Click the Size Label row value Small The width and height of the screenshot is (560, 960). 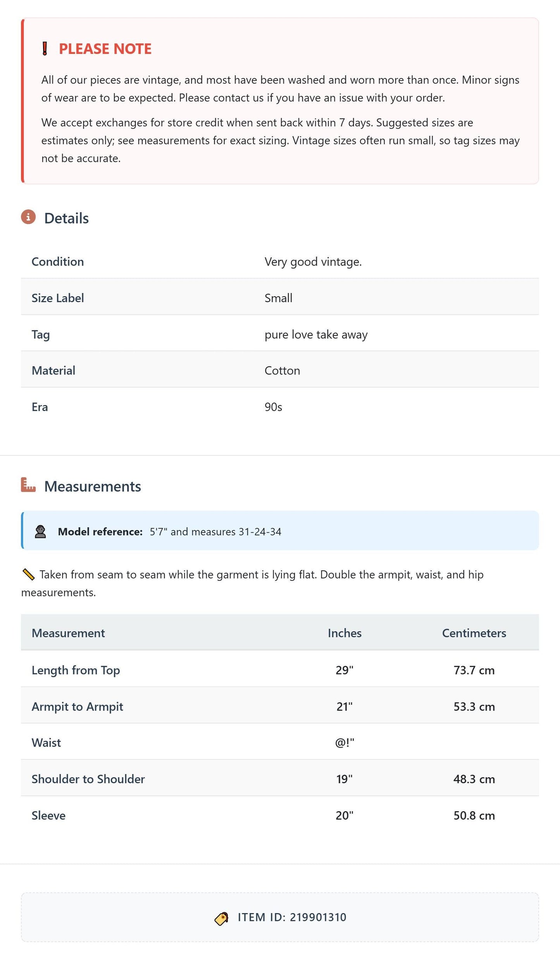pyautogui.click(x=278, y=298)
